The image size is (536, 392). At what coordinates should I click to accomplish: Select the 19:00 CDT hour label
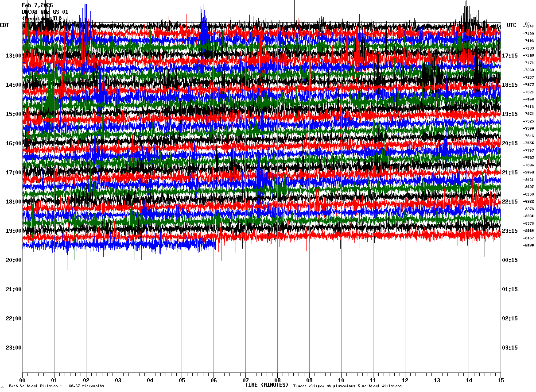pyautogui.click(x=14, y=231)
